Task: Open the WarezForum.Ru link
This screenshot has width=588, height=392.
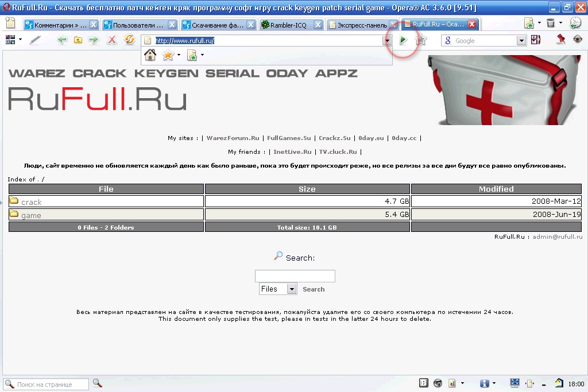Action: (233, 138)
